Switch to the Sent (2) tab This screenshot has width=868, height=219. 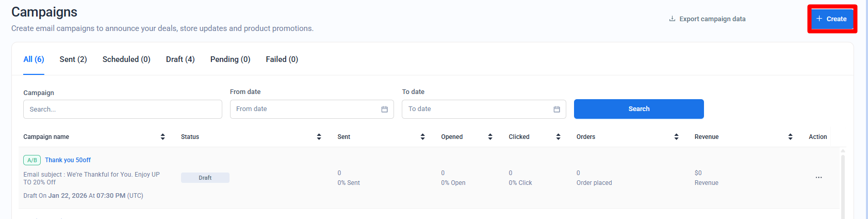pyautogui.click(x=73, y=59)
